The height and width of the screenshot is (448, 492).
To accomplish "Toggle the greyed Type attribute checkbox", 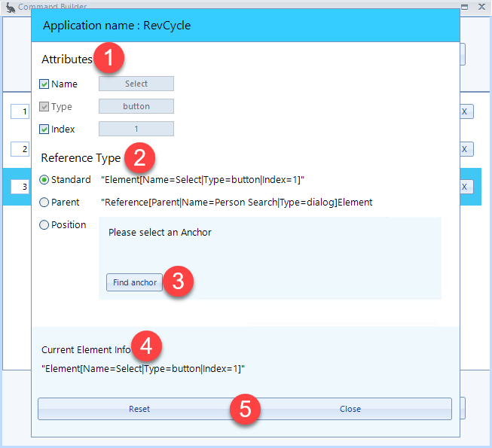I will click(44, 107).
